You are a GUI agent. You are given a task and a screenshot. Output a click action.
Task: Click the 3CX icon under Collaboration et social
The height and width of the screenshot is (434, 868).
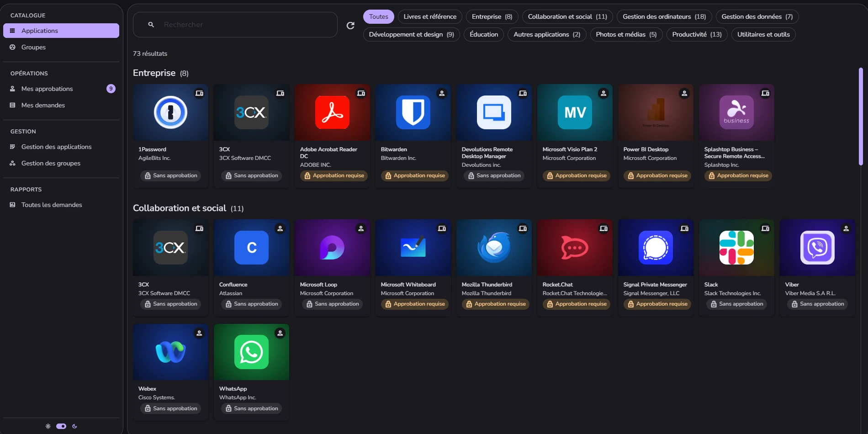[x=170, y=248]
